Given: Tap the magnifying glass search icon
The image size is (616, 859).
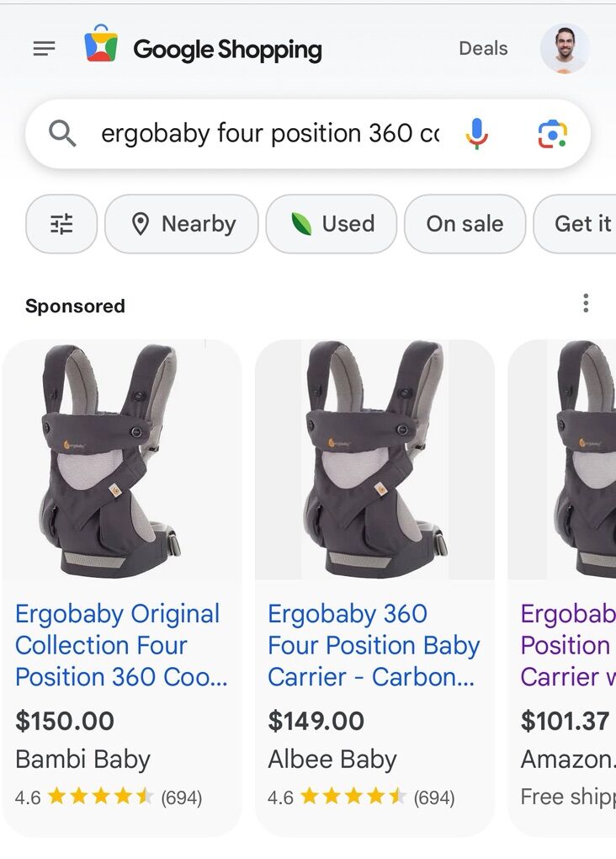Looking at the screenshot, I should coord(62,133).
